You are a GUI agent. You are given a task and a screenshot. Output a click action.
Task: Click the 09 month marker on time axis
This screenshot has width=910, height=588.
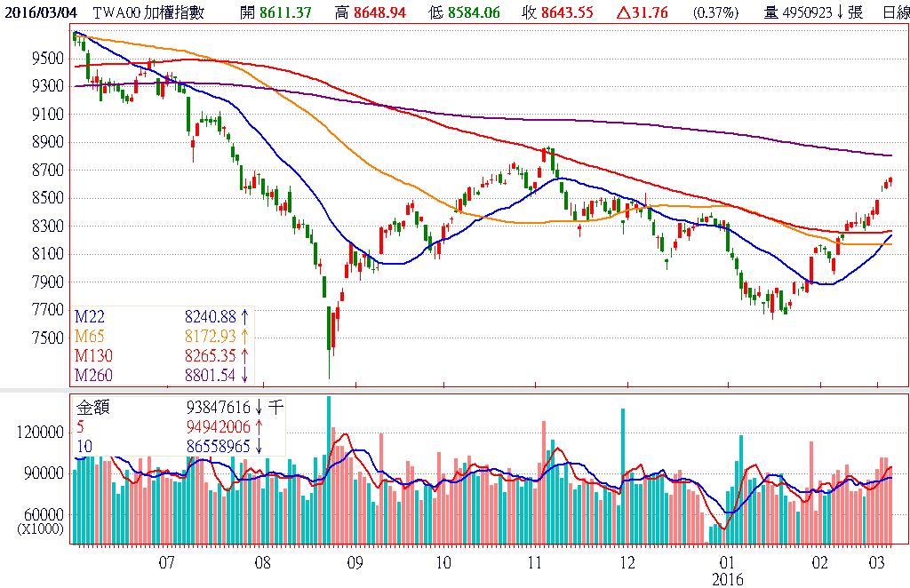point(355,562)
